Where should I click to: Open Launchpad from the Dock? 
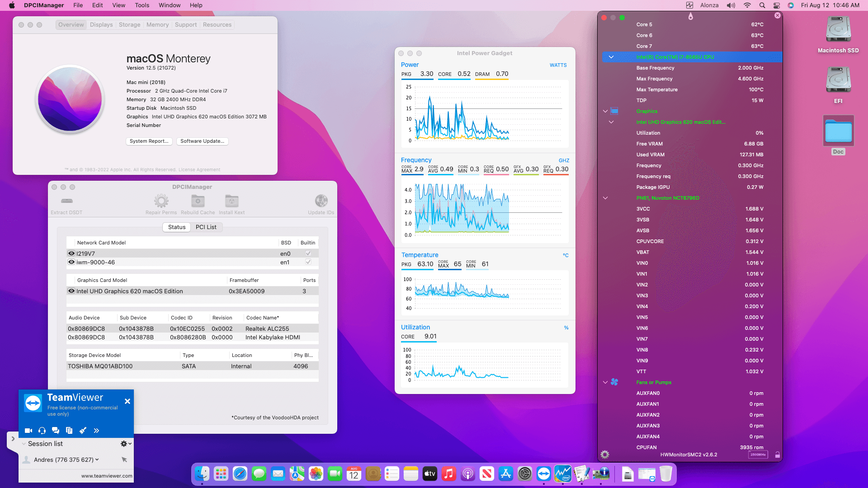pyautogui.click(x=221, y=474)
